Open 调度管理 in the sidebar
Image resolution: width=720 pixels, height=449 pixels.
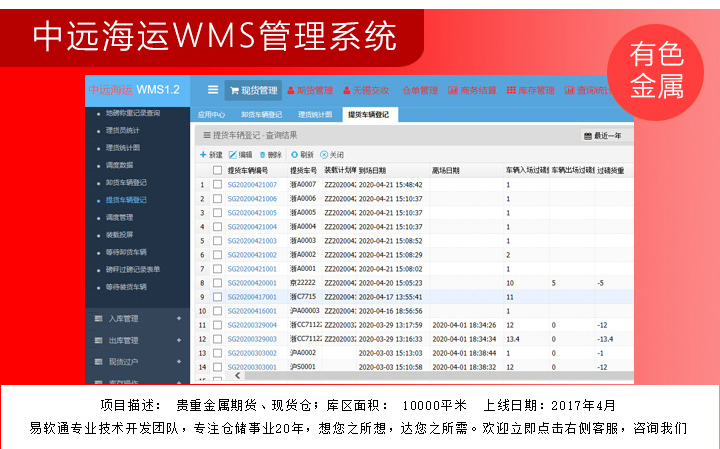coord(119,218)
